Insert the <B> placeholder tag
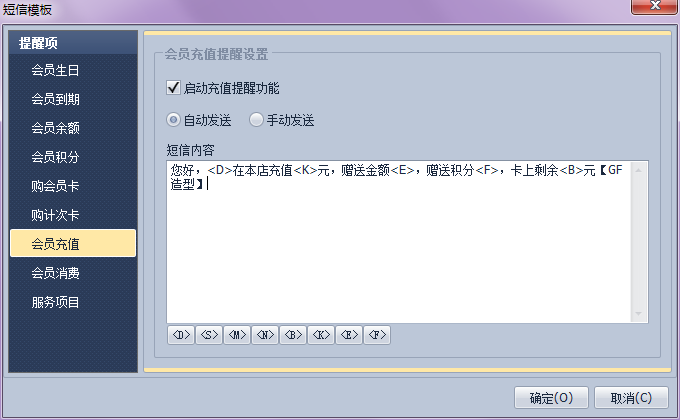Screen dimensions: 680x420 pos(293,335)
